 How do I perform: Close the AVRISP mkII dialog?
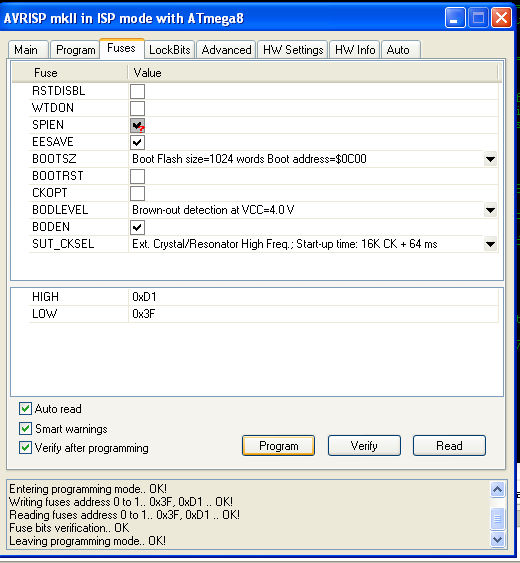click(501, 17)
